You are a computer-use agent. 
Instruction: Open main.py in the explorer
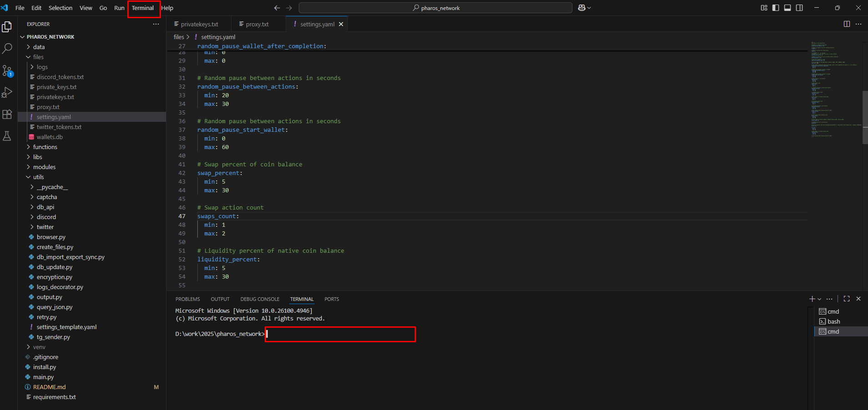pos(43,377)
